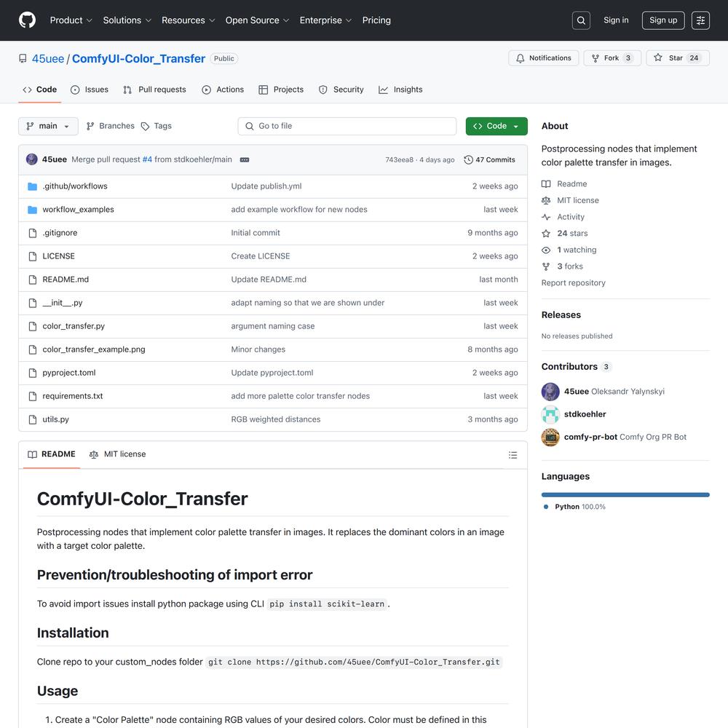Click the Sign up button
The width and height of the screenshot is (728, 728).
point(663,20)
